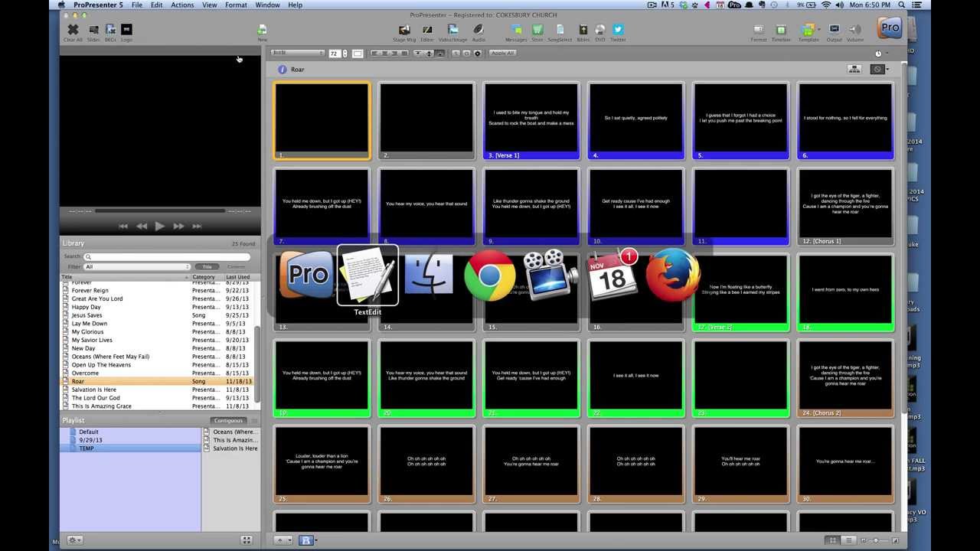Sort library by Category column

tap(207, 277)
